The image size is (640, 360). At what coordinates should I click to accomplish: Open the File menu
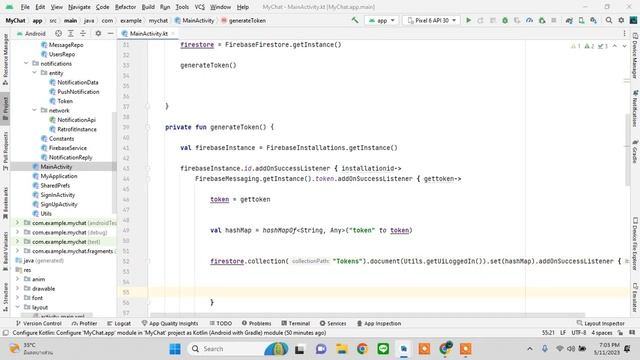pos(25,7)
